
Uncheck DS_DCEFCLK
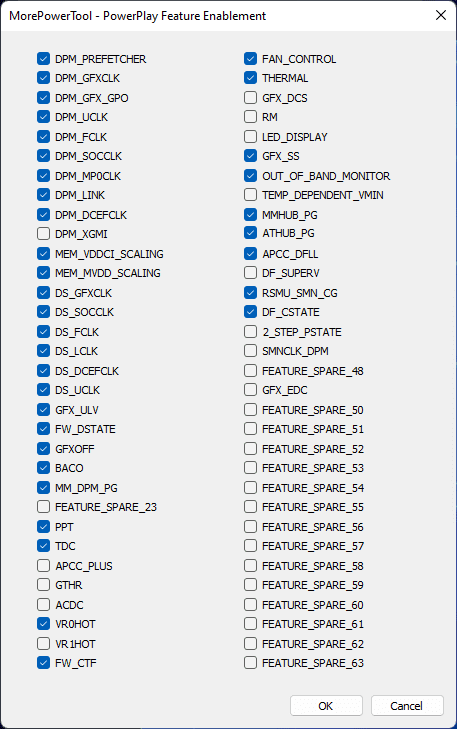[x=43, y=371]
